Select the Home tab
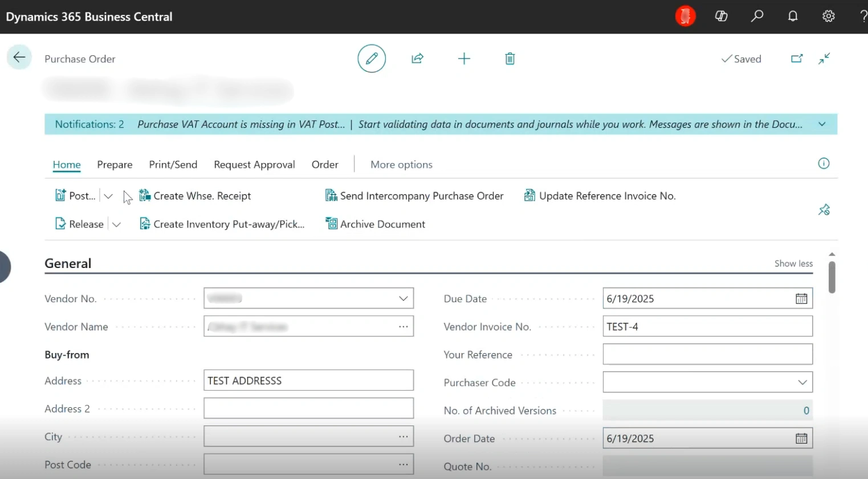Viewport: 868px width, 479px height. tap(67, 164)
